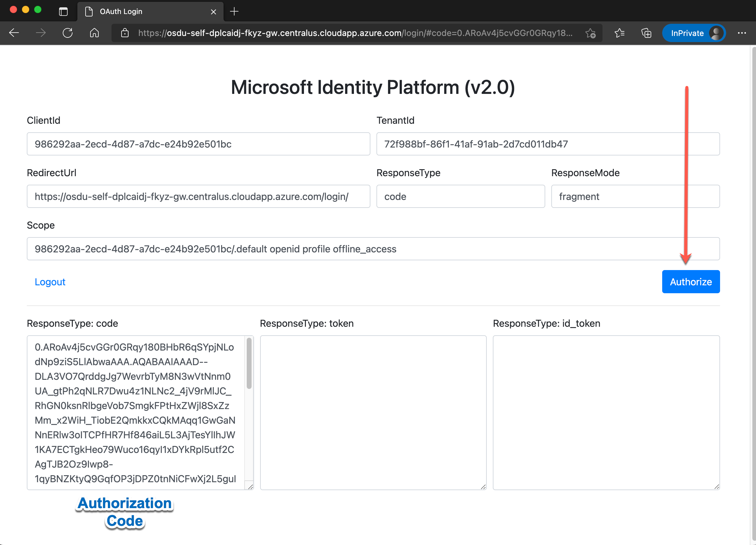
Task: Go to browser home icon
Action: (95, 33)
